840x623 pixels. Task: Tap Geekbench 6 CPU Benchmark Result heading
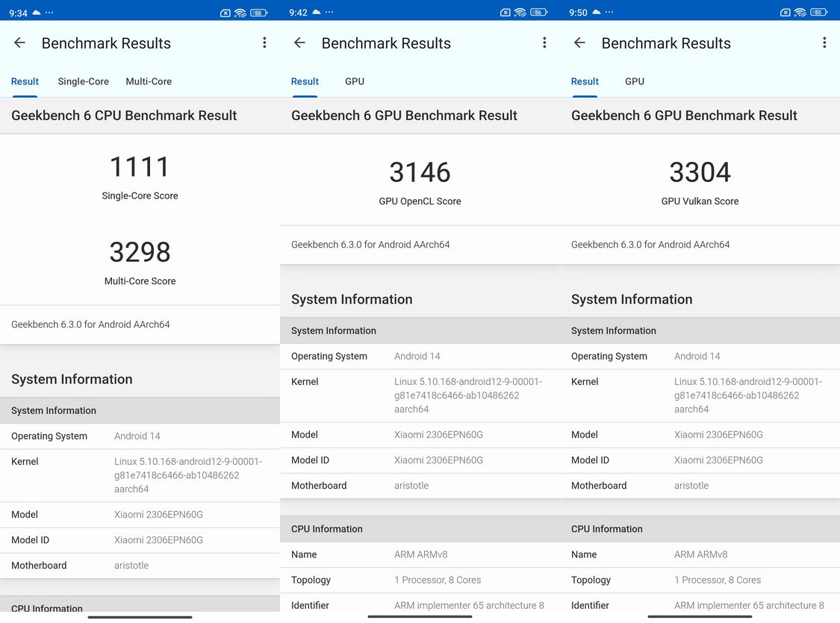point(124,116)
